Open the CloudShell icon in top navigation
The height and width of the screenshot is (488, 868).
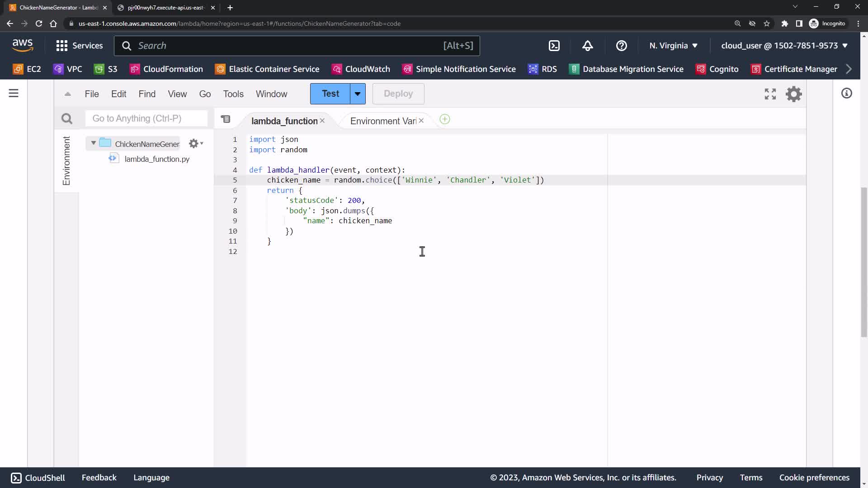pos(554,46)
